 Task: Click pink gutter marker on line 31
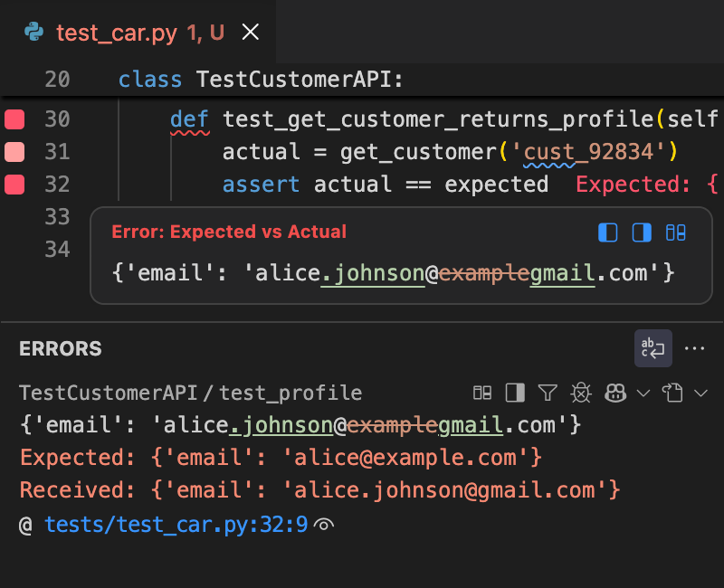point(14,152)
